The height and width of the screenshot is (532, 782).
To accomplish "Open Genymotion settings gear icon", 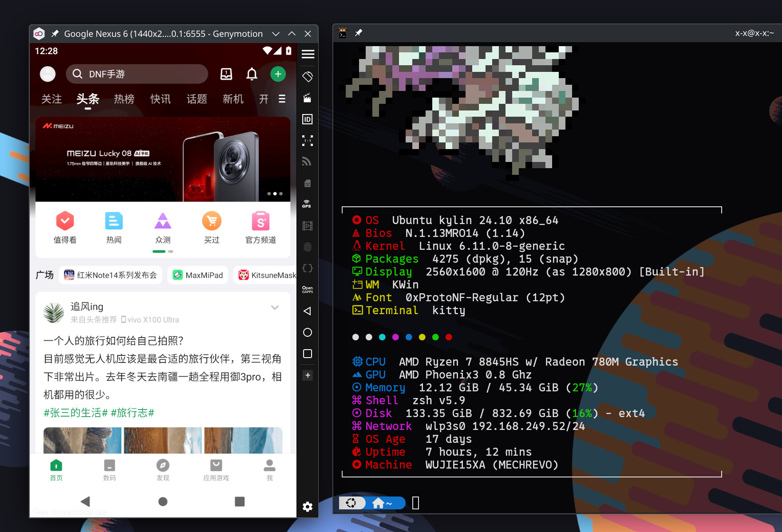I will pyautogui.click(x=308, y=507).
